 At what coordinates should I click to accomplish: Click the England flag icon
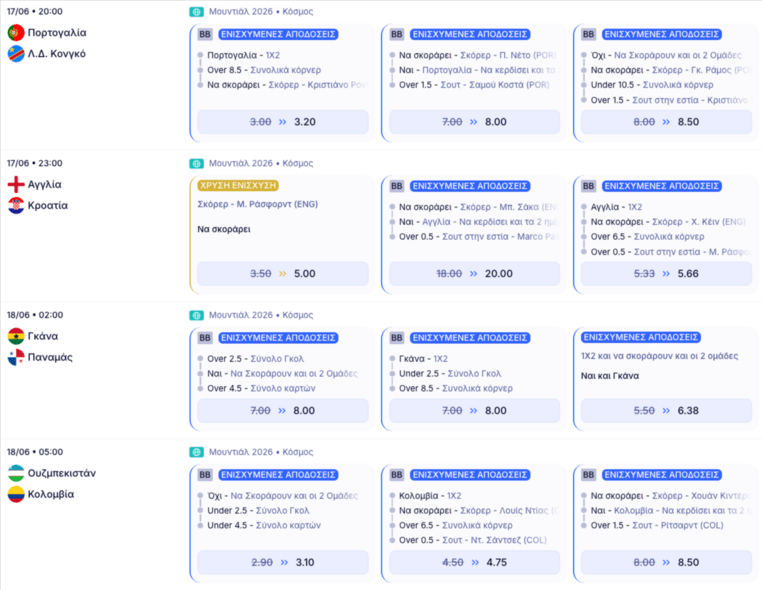coord(16,184)
